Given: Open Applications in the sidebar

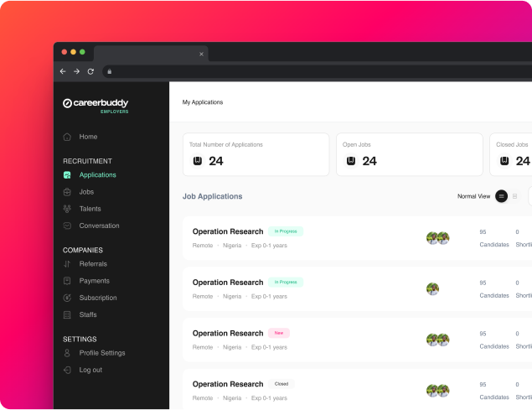Looking at the screenshot, I should (98, 175).
